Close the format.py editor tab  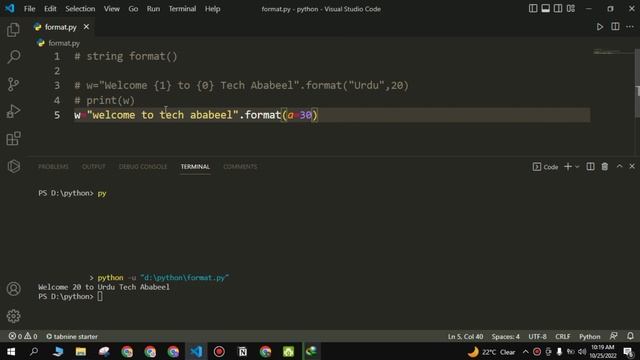(x=86, y=27)
